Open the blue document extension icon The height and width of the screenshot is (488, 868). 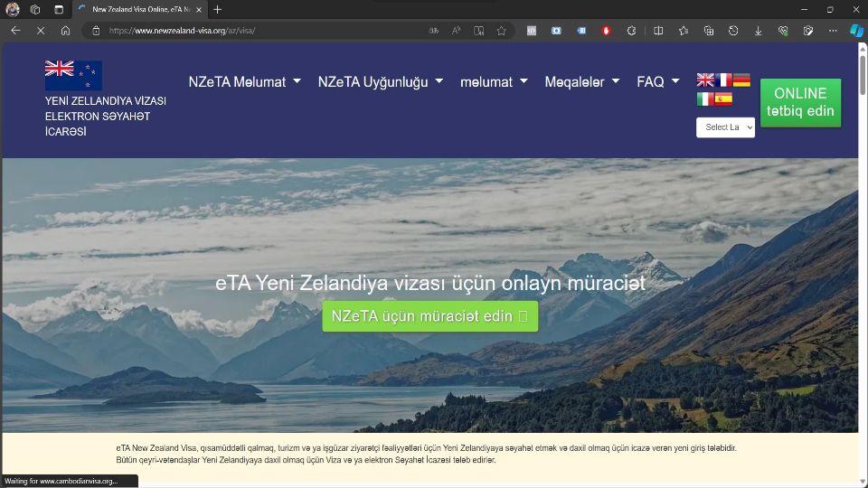[581, 31]
